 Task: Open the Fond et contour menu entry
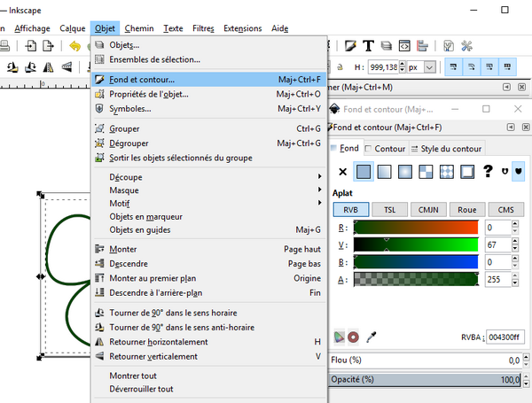click(x=208, y=80)
